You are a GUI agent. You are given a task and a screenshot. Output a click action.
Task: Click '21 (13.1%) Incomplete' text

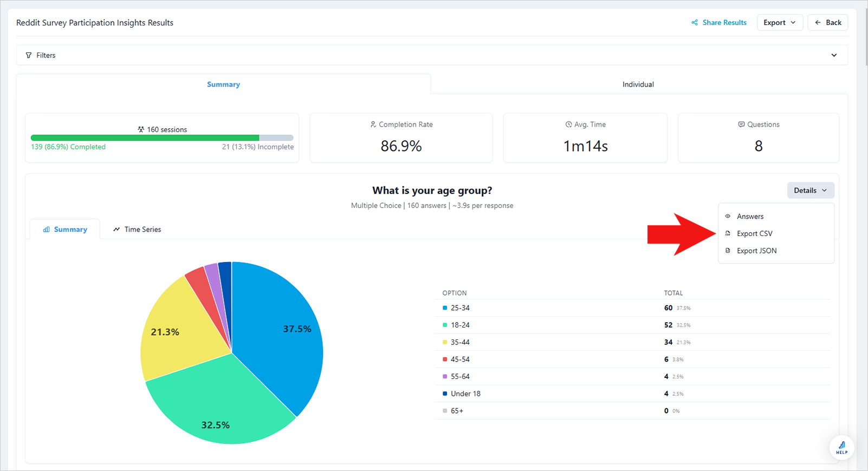[258, 147]
